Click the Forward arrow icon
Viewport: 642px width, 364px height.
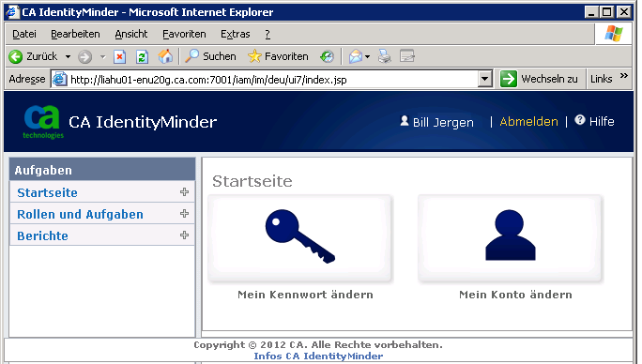coord(84,56)
